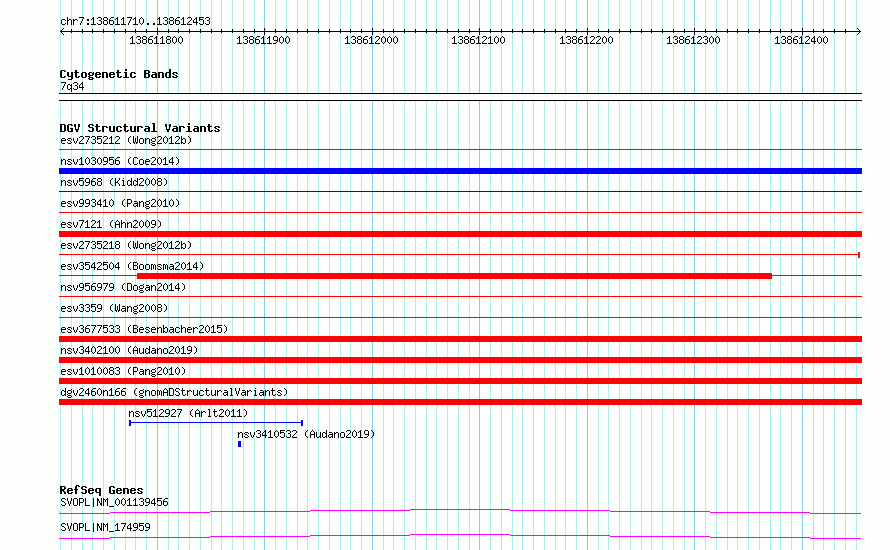Click ruler position 138612000

tap(371, 40)
